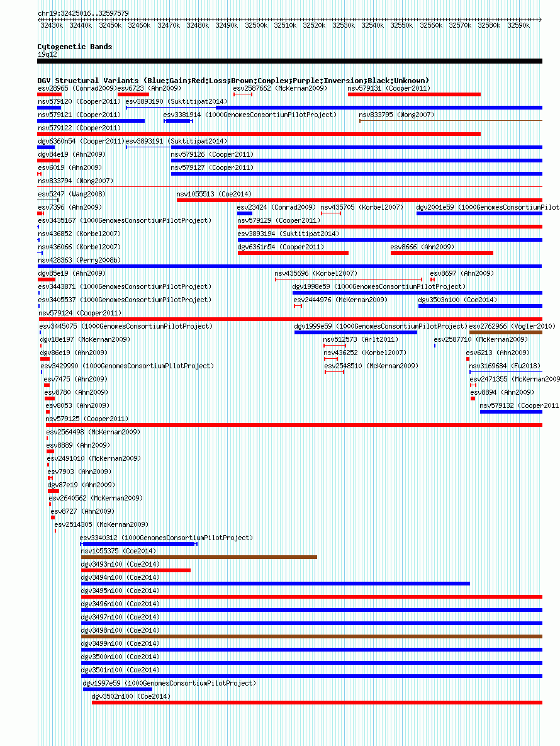This screenshot has width=560, height=746.
Task: Select the blue bar under nsv579132
Action: (x=511, y=412)
